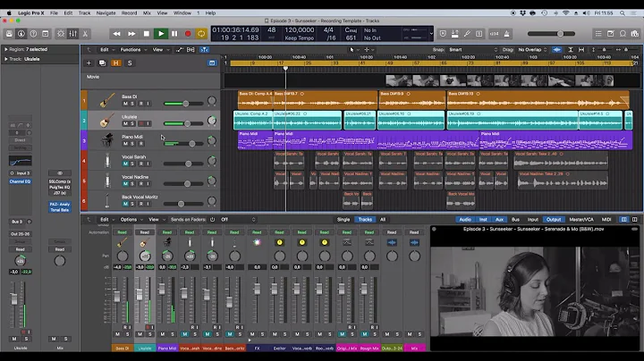Image resolution: width=644 pixels, height=361 pixels.
Task: Open the Track menu
Action: click(x=84, y=13)
